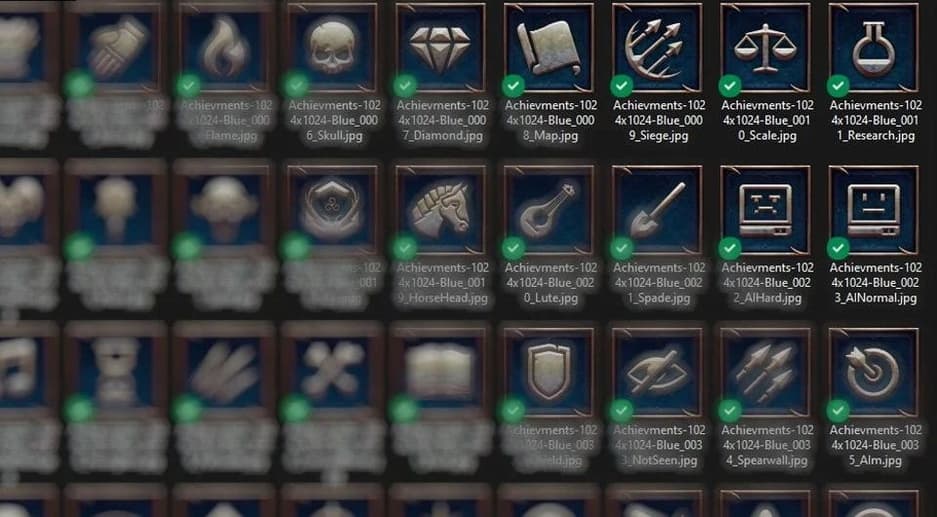Screen dimensions: 937x517
Task: Click the green sync badge on Aim file
Action: [x=838, y=411]
